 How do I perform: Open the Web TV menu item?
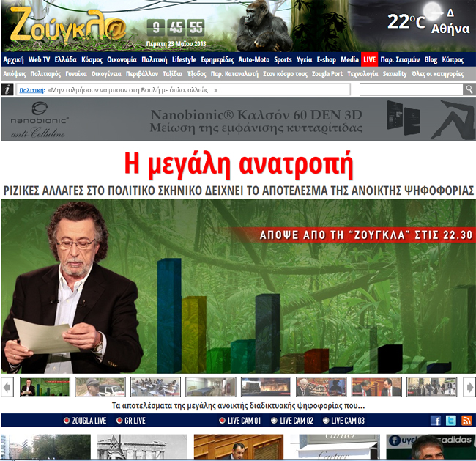[39, 59]
